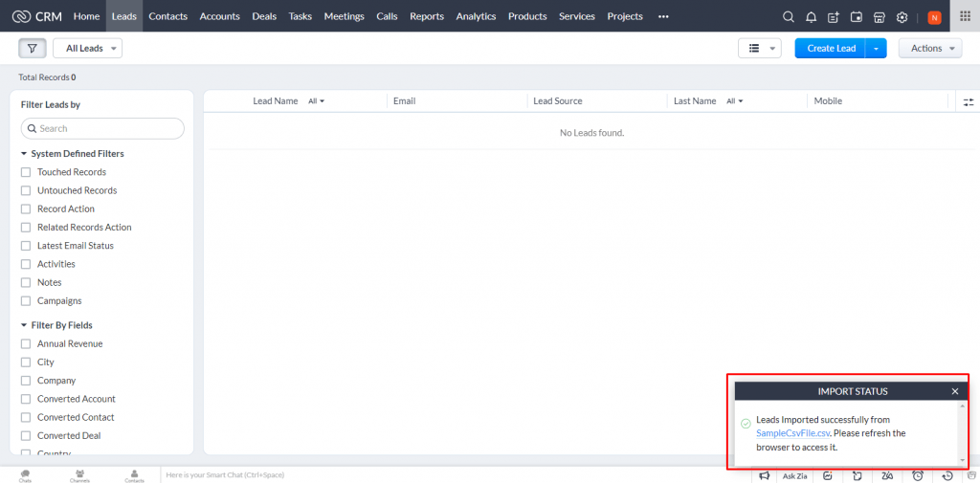Select the Campaigns filter checkbox
The image size is (980, 483).
click(x=26, y=301)
